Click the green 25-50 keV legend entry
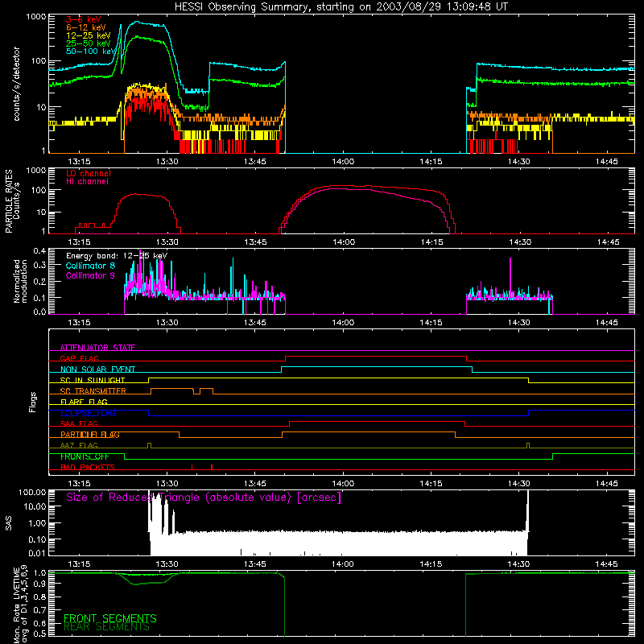 (x=89, y=43)
